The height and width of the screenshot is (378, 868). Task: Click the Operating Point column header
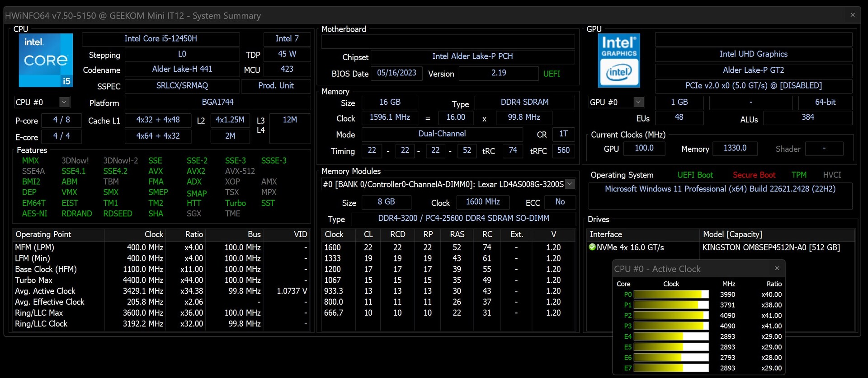(x=43, y=234)
